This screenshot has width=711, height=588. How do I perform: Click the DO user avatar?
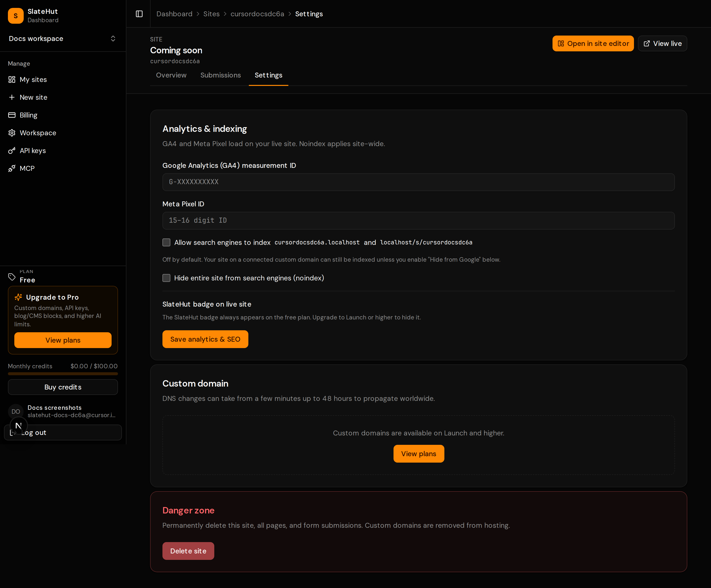point(16,411)
